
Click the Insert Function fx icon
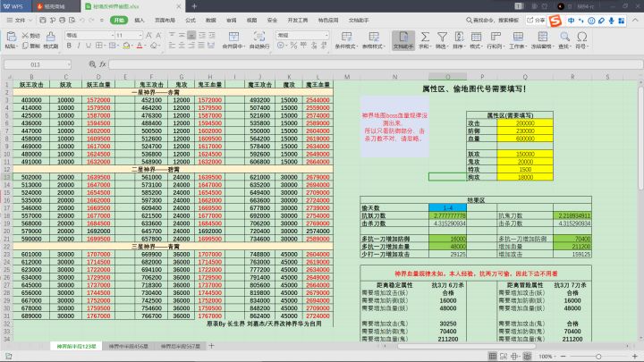click(103, 64)
